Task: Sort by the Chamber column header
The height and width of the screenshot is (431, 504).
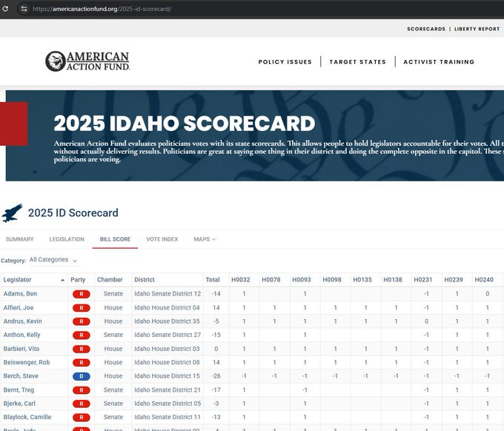Action: coord(110,280)
